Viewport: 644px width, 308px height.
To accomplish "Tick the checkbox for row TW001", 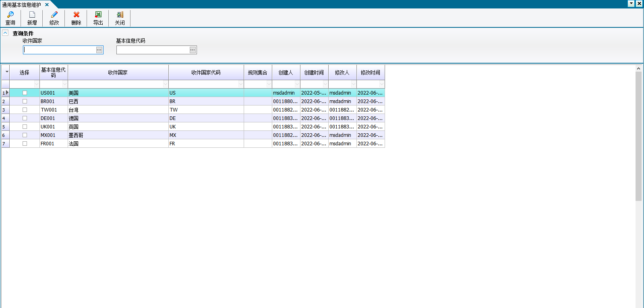I will click(25, 110).
